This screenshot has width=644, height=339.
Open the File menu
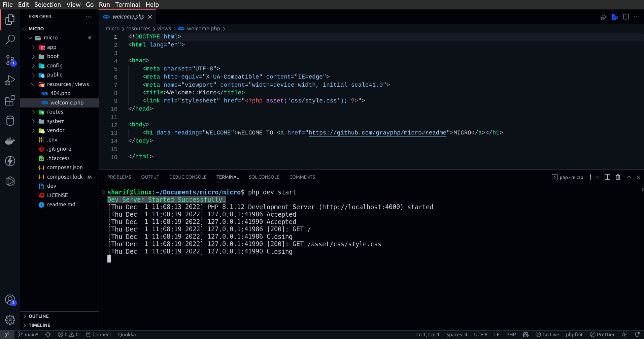point(7,5)
